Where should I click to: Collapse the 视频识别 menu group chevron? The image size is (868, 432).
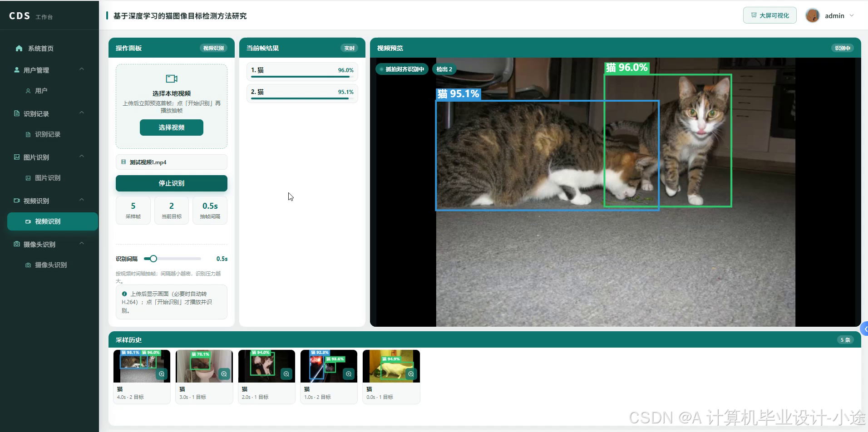[x=82, y=200]
